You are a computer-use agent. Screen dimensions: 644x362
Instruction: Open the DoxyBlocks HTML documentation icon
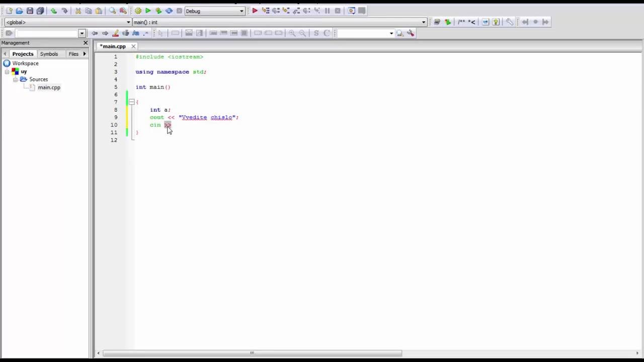click(486, 22)
